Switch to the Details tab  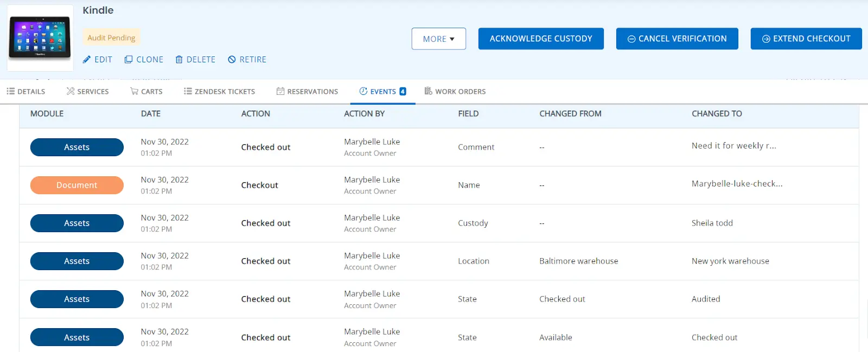click(x=26, y=92)
